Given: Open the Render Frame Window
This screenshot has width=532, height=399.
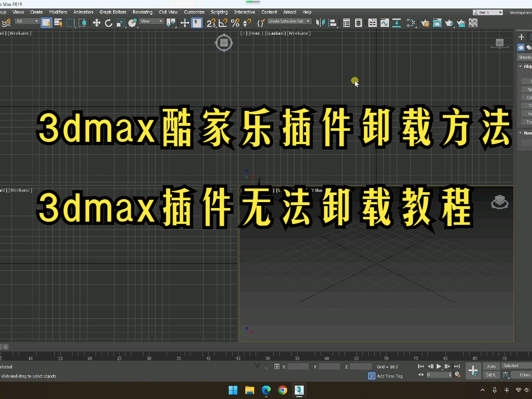Looking at the screenshot, I should pos(437,23).
